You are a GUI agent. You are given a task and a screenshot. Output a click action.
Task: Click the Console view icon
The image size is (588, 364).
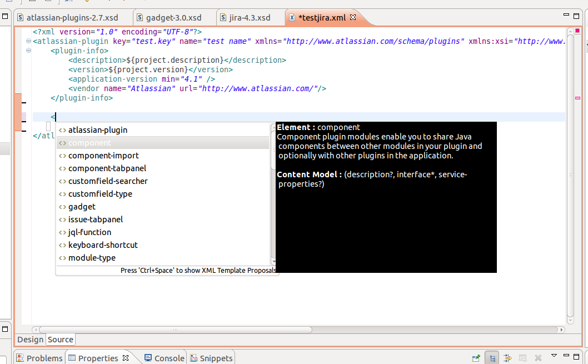tap(147, 358)
